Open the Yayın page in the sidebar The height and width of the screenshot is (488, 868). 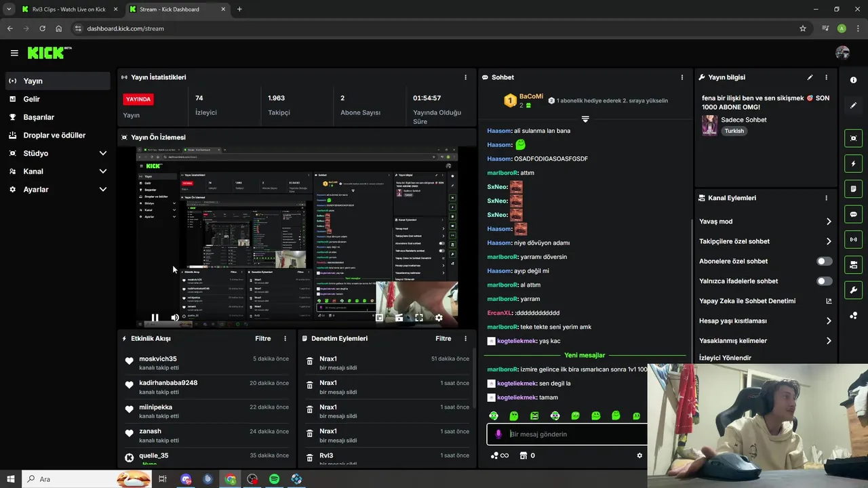point(57,81)
